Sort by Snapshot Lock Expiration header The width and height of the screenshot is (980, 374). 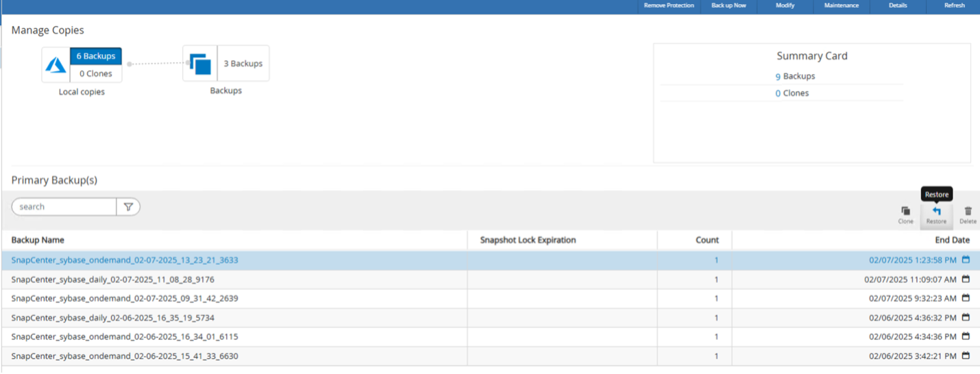(x=528, y=240)
